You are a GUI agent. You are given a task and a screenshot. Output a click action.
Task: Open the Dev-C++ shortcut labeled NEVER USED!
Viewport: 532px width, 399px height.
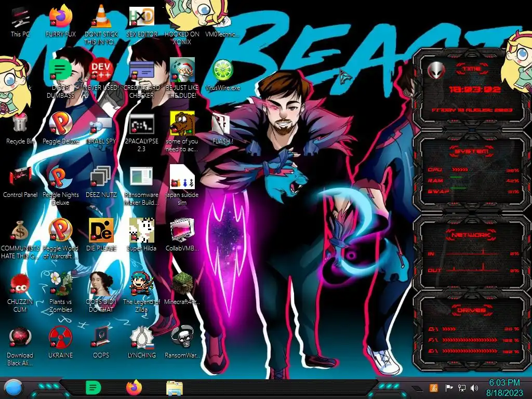coord(101,75)
